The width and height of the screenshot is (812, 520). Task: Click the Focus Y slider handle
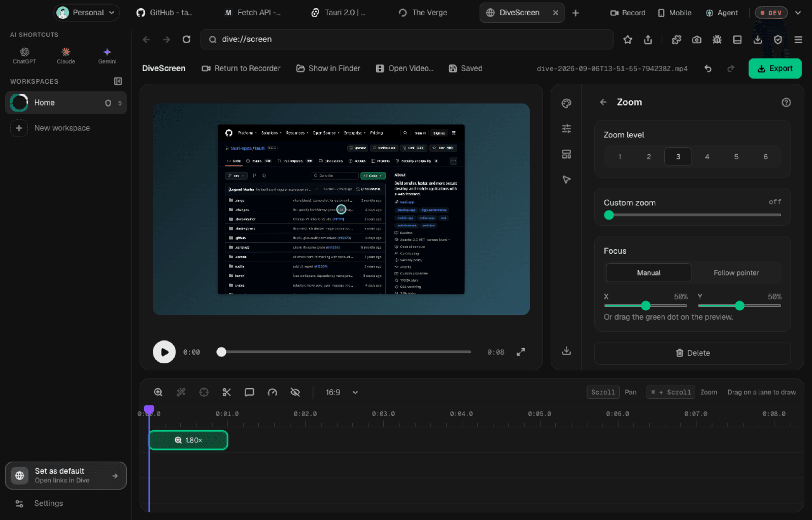[x=739, y=305]
